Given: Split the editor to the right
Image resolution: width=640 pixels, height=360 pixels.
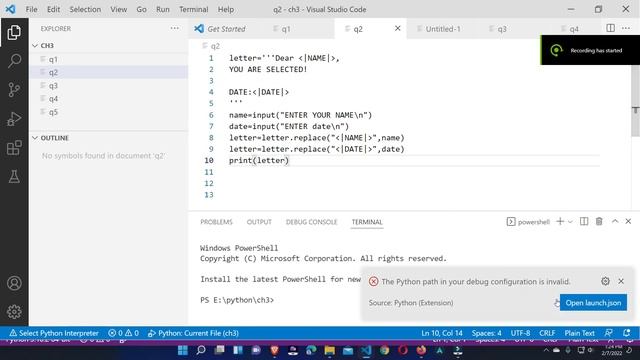Looking at the screenshot, I should 610,28.
